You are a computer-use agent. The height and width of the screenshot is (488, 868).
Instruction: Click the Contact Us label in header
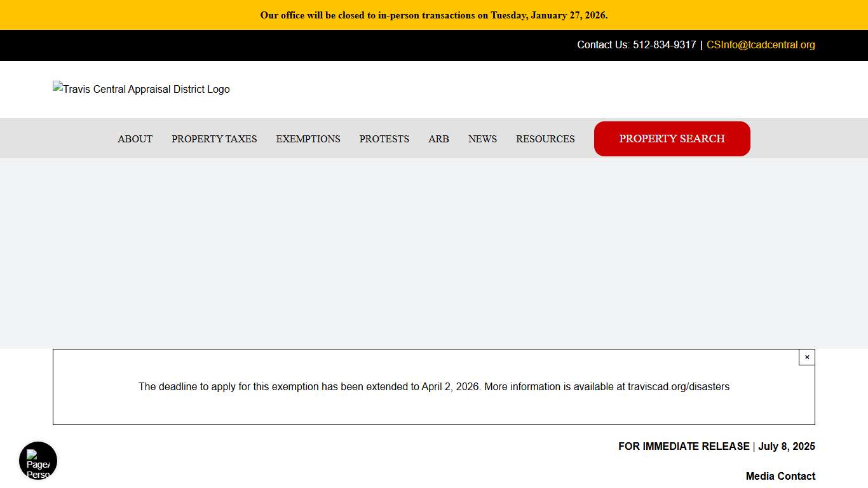(602, 45)
